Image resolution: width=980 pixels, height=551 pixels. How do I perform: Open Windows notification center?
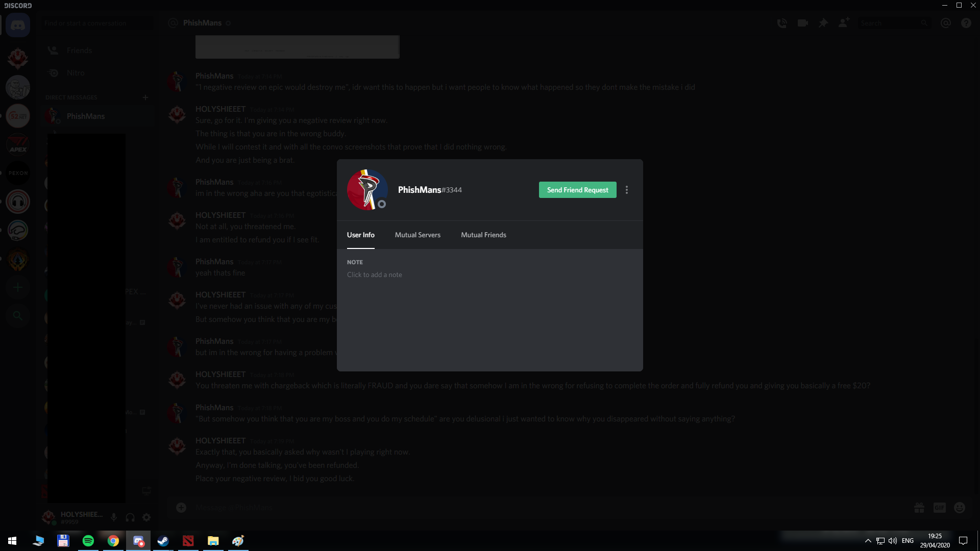pyautogui.click(x=963, y=541)
